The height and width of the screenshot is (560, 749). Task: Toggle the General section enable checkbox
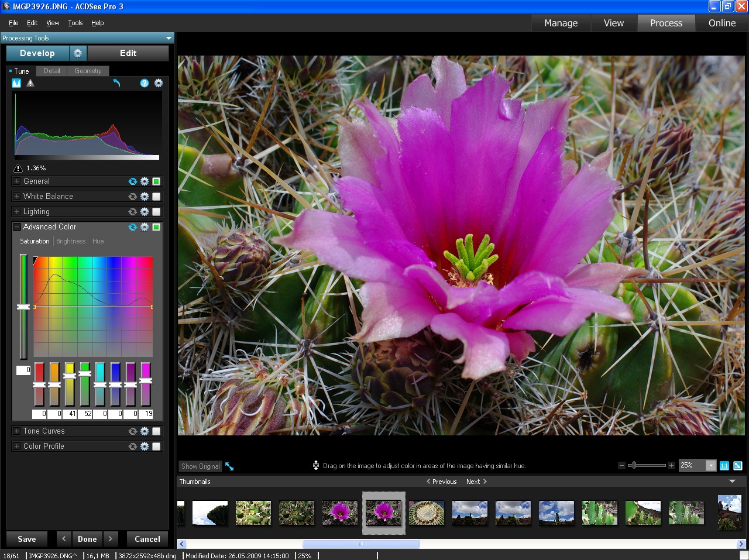[x=156, y=181]
